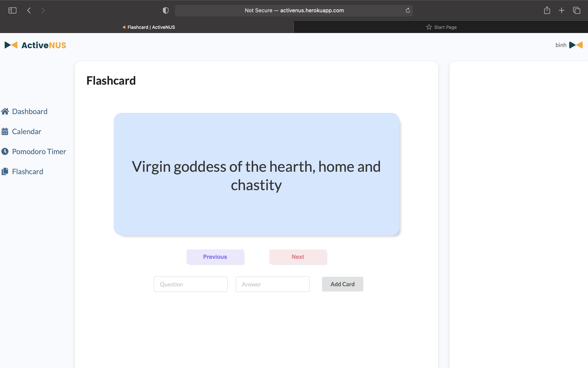Click the Previous button

(x=215, y=257)
